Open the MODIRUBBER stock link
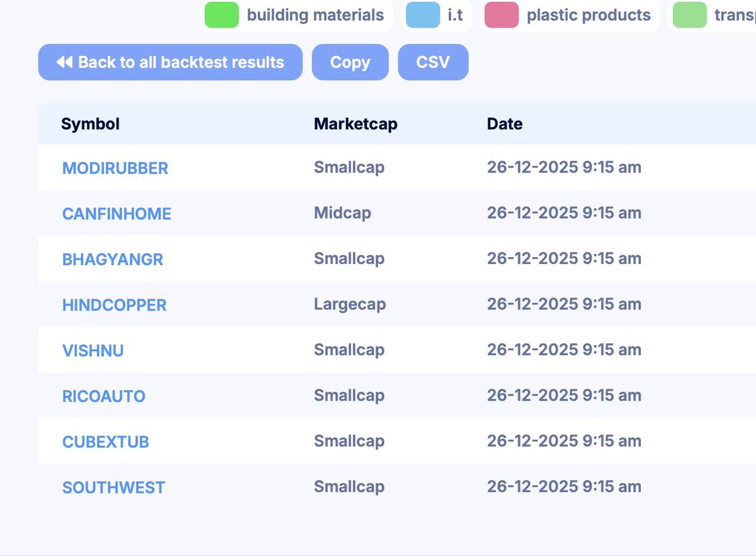This screenshot has height=560, width=756. pyautogui.click(x=115, y=168)
